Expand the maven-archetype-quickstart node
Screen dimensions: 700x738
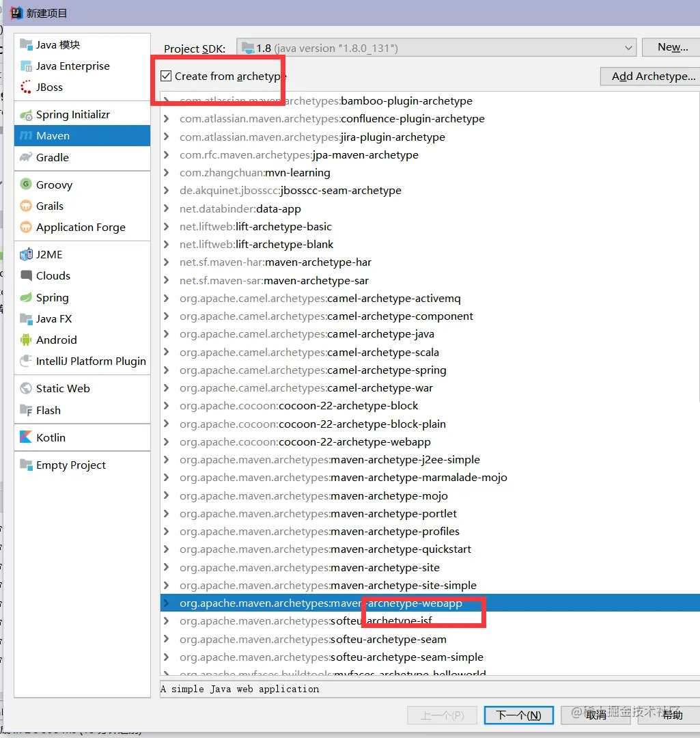pyautogui.click(x=166, y=549)
